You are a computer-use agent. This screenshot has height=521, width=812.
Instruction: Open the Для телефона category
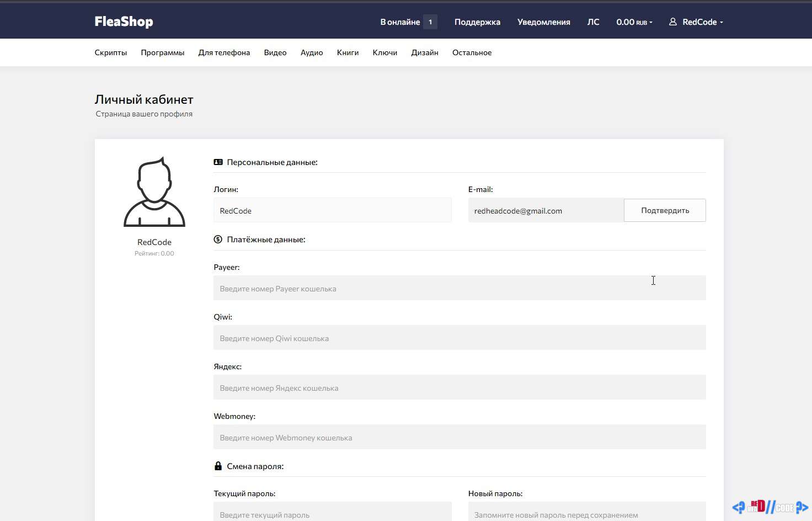(x=224, y=52)
